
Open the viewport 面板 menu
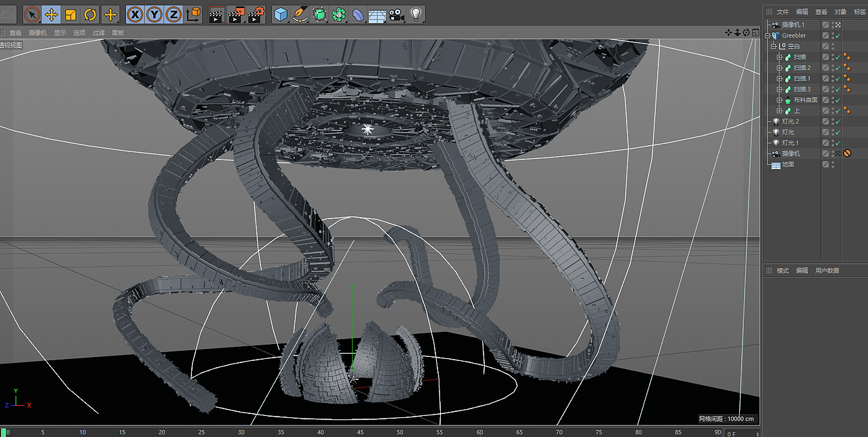coord(118,33)
